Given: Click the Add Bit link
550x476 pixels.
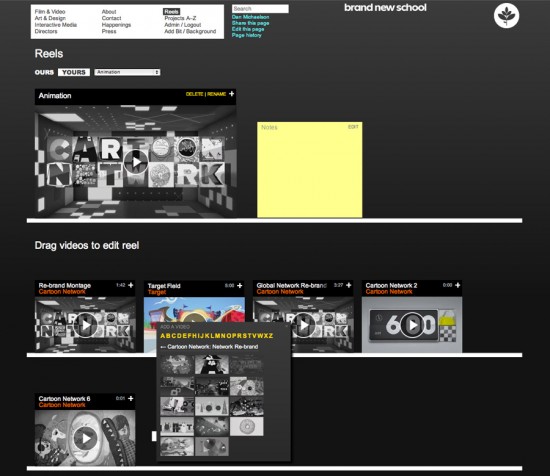Looking at the screenshot, I should point(173,31).
